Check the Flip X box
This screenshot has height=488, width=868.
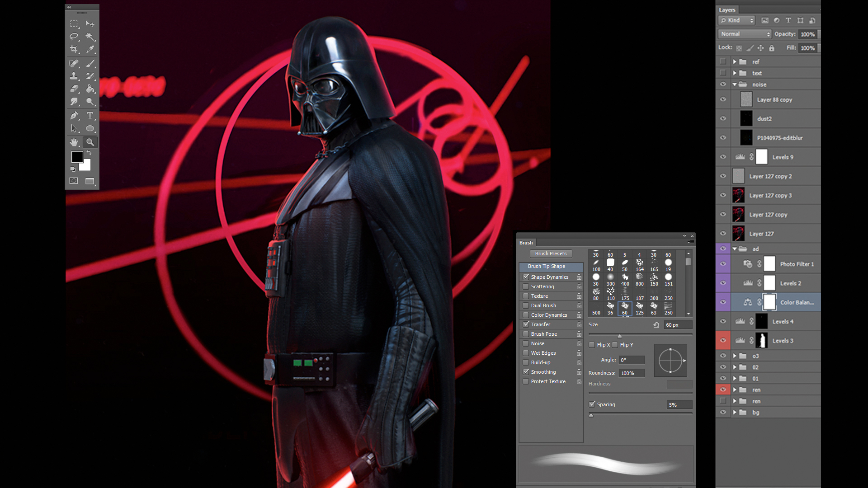[x=592, y=345]
